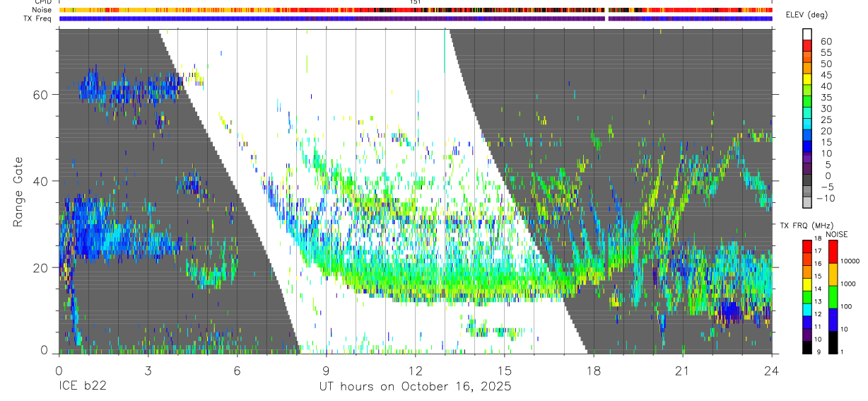
Task: Click the orange segment of the NOISE colorbar
Action: point(833,274)
